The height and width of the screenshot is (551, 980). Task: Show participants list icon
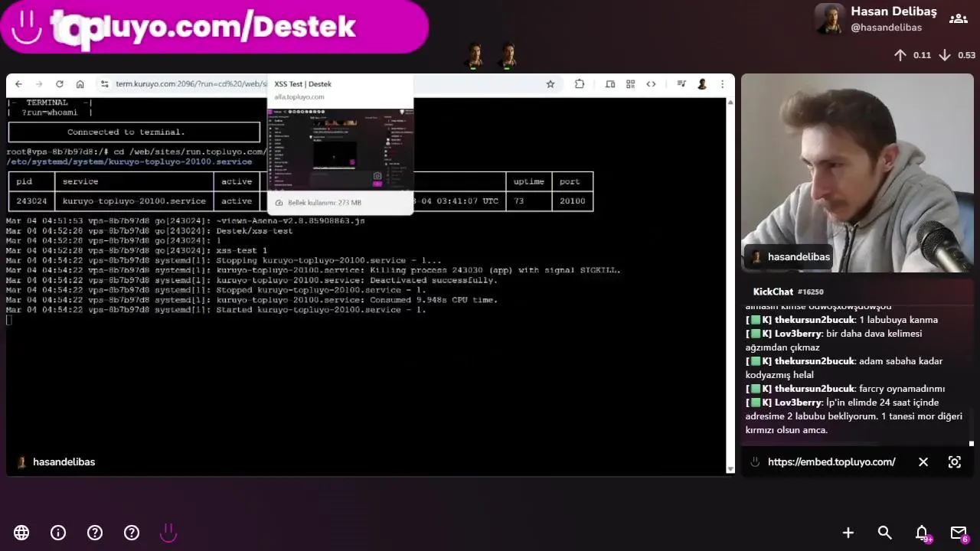click(958, 19)
